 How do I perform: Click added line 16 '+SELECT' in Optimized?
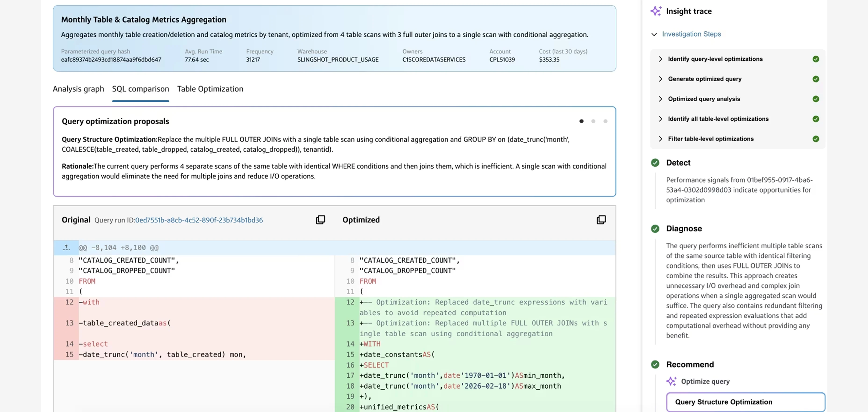(475, 365)
